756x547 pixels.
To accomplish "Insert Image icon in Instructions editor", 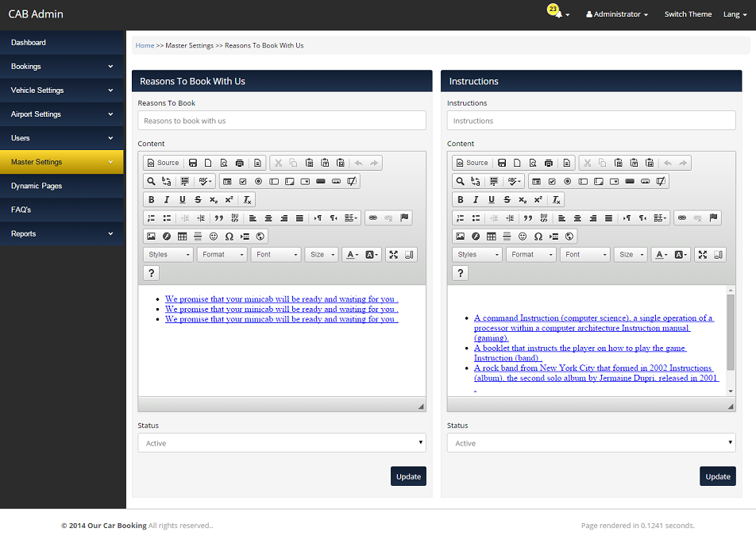I will point(461,236).
